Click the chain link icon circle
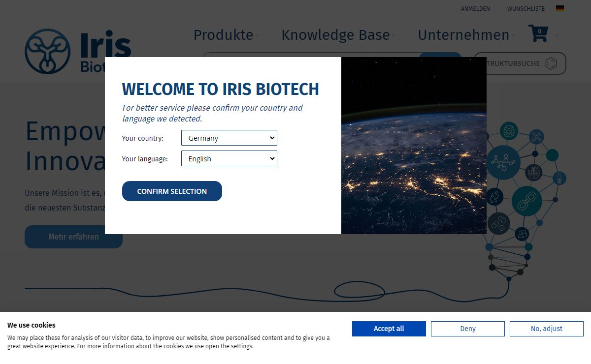The image size is (591, 364). point(526,201)
